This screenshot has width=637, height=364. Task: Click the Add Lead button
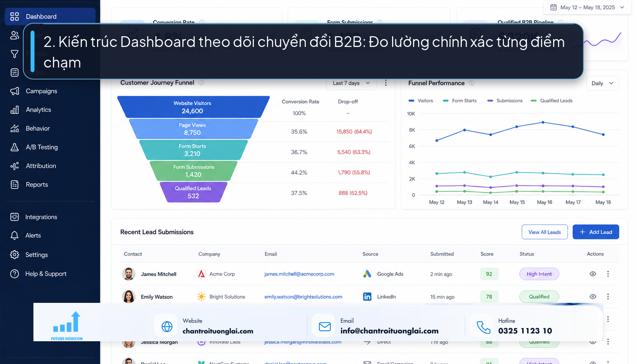[x=596, y=232]
